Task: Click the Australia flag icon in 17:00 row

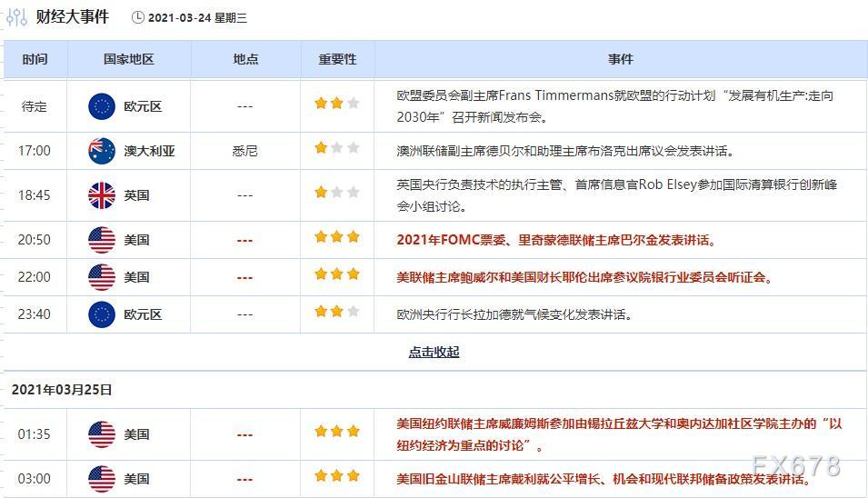Action: point(102,151)
